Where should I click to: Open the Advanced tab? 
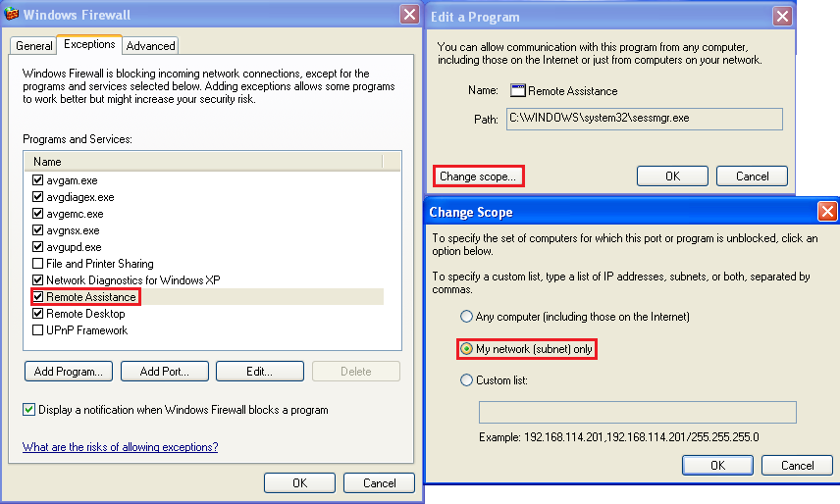[x=150, y=45]
